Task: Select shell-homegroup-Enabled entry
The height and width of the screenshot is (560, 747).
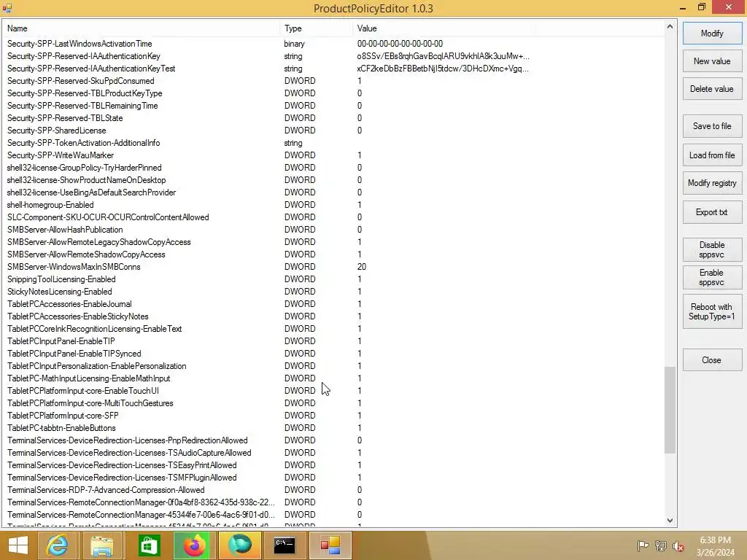Action: [x=333, y=205]
